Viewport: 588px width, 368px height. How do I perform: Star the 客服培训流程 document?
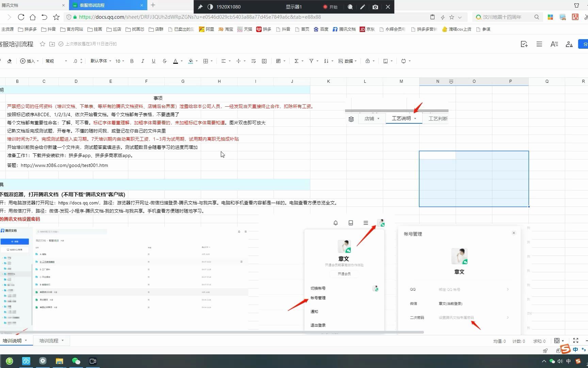(43, 44)
